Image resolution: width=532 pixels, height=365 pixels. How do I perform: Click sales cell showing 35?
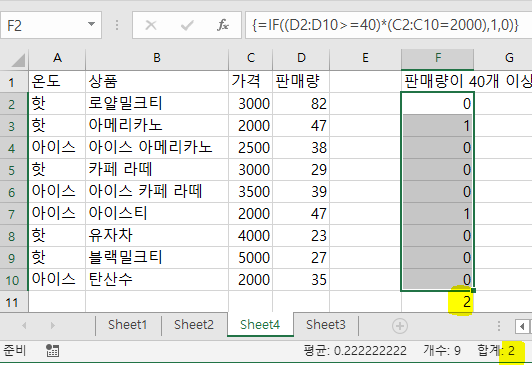(301, 280)
